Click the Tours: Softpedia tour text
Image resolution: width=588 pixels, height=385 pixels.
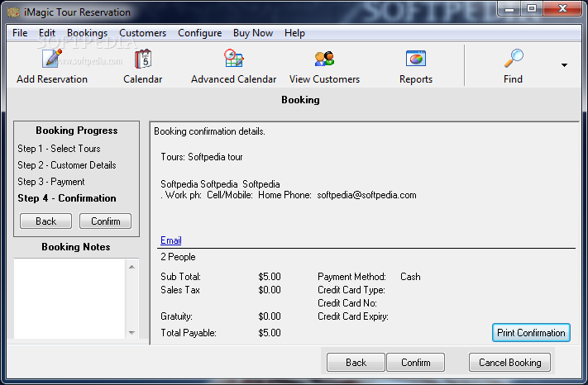point(202,157)
